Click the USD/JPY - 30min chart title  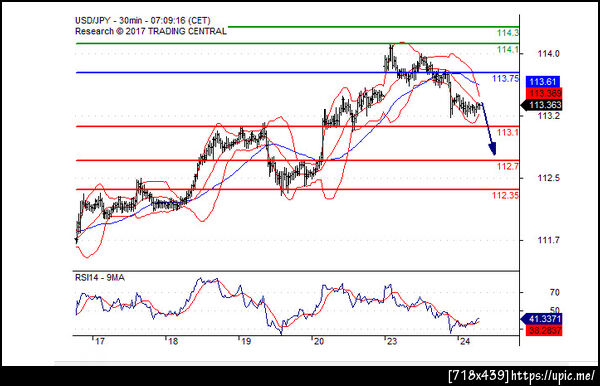point(143,21)
